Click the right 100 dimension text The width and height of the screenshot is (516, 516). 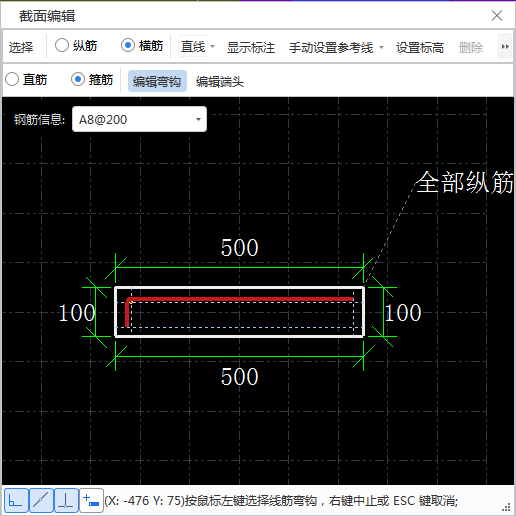point(403,313)
